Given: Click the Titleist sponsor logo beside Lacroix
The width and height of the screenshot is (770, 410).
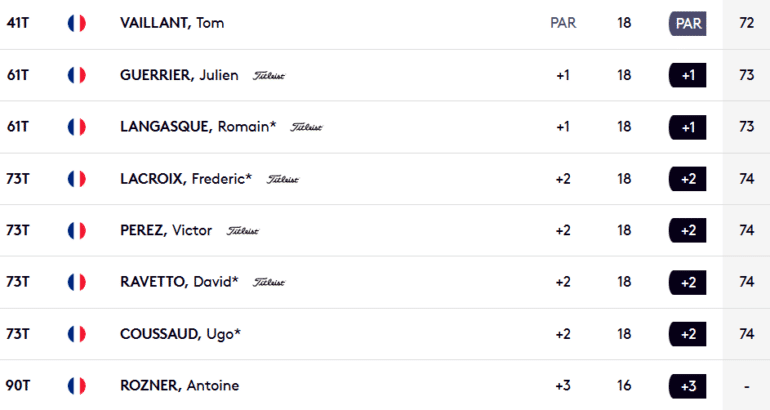Looking at the screenshot, I should pyautogui.click(x=283, y=179).
